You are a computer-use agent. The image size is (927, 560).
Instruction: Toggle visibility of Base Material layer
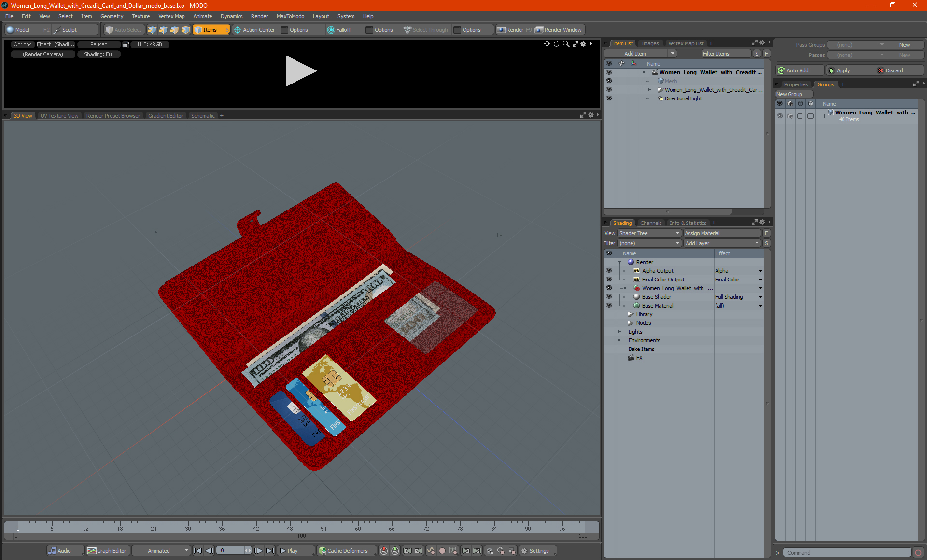click(609, 306)
